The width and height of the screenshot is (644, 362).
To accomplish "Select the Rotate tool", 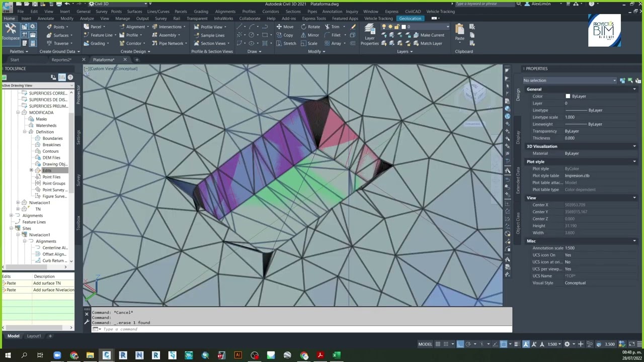I will coord(310,27).
